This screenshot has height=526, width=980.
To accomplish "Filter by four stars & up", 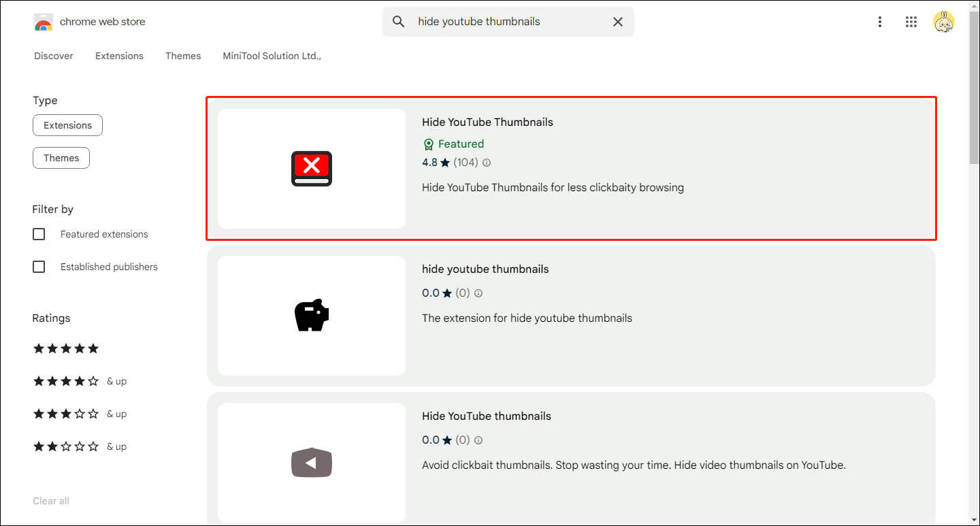I will (x=80, y=381).
